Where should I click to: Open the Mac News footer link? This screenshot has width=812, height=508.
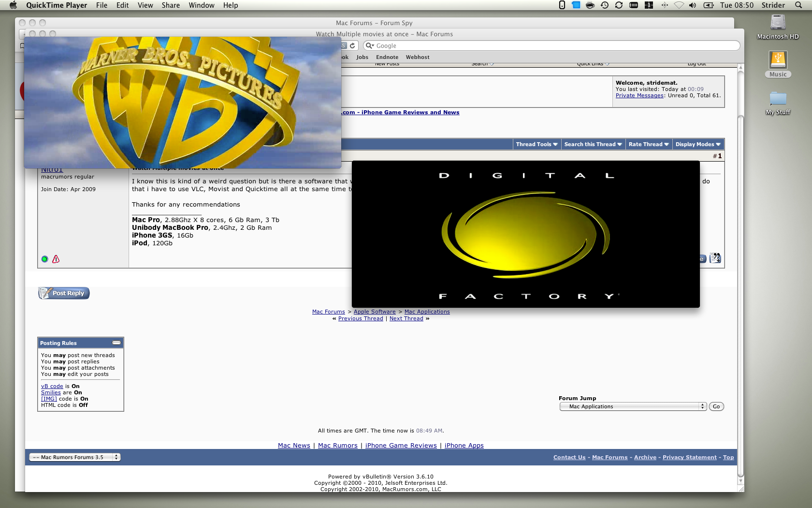294,446
